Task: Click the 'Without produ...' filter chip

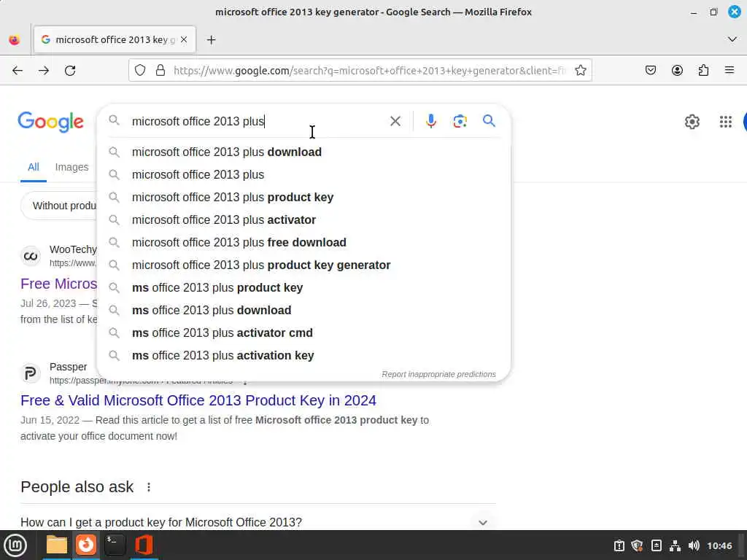Action: [59, 206]
